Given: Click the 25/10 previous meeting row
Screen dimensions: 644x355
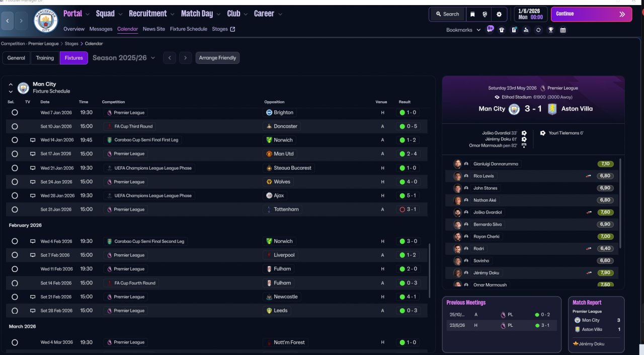Looking at the screenshot, I should click(501, 315).
